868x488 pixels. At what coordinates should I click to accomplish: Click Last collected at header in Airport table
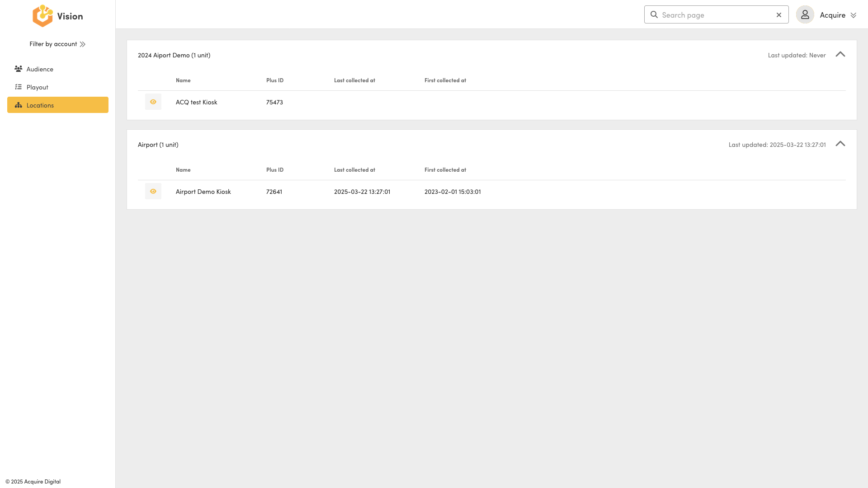click(354, 170)
